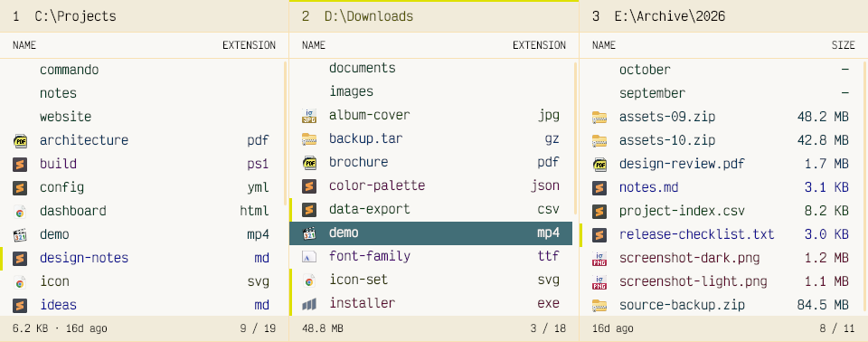
Task: Click the zip icon beside assets-09.zip
Action: [x=599, y=117]
